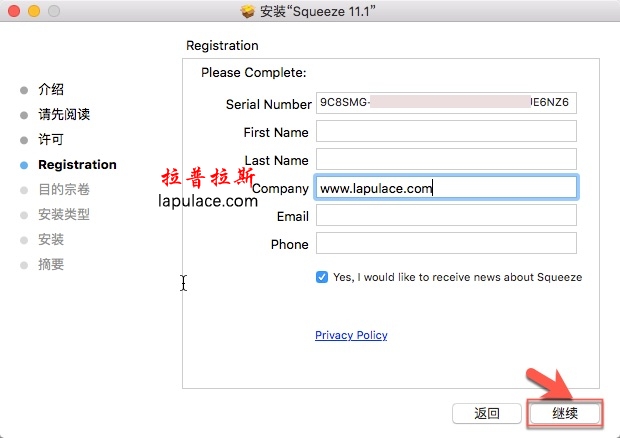Select the 许可 step in sidebar
This screenshot has height=438, width=620.
(51, 140)
